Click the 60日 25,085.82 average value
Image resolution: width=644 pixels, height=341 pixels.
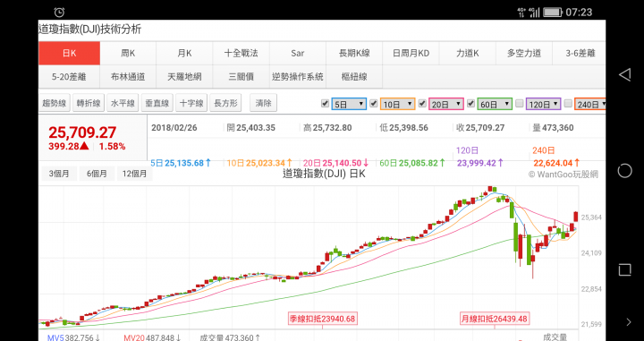[x=412, y=163]
